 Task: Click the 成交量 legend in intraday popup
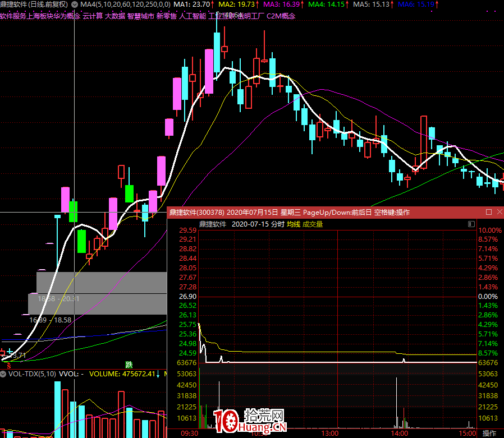point(313,224)
